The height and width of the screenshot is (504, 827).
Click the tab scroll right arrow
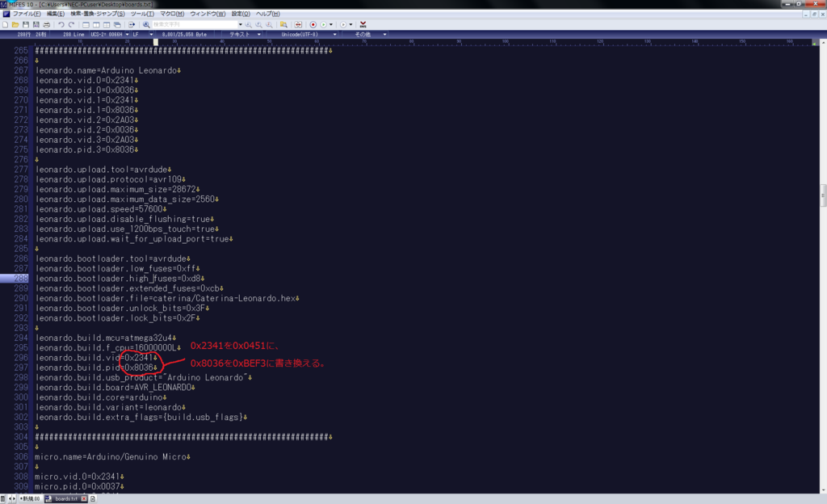[x=14, y=498]
